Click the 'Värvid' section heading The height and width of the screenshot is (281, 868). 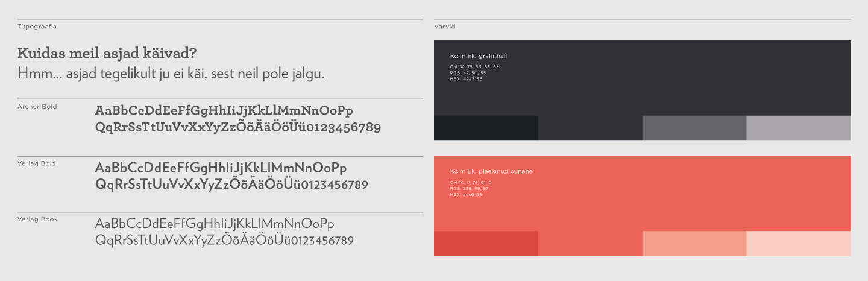(x=444, y=27)
